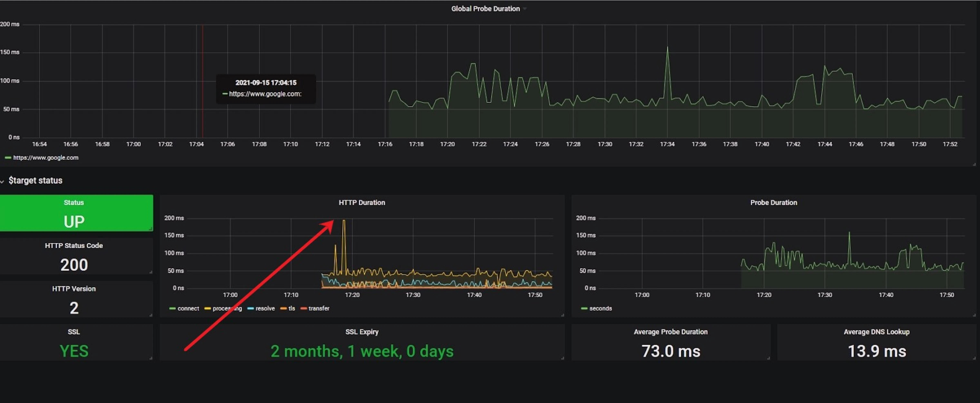The height and width of the screenshot is (403, 980).
Task: Open the Probe Duration panel title menu
Action: pos(773,203)
